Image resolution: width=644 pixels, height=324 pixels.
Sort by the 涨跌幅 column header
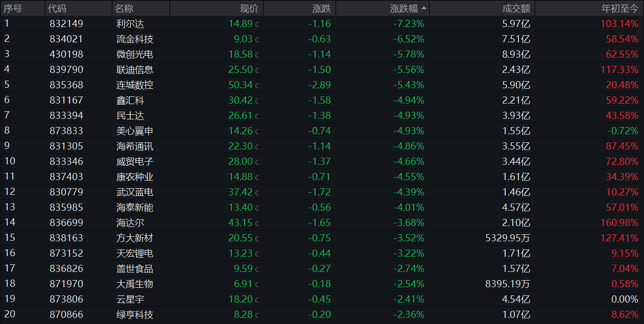[404, 9]
